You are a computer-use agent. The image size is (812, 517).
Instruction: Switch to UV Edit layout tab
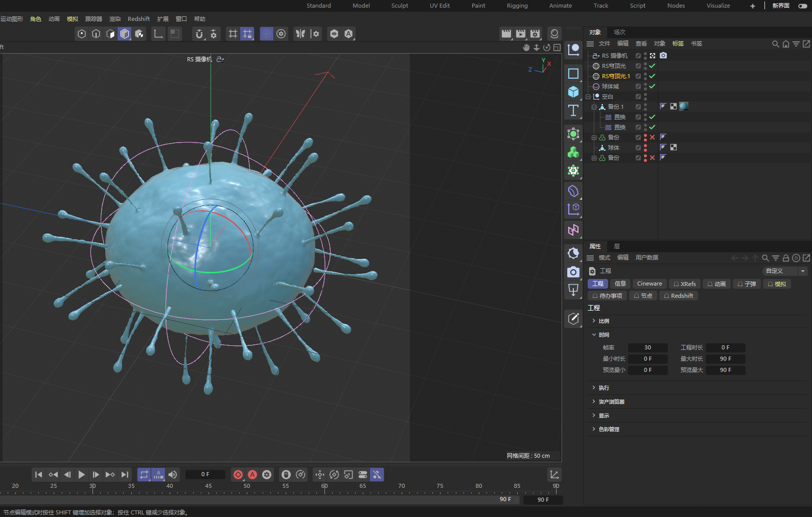coord(439,6)
